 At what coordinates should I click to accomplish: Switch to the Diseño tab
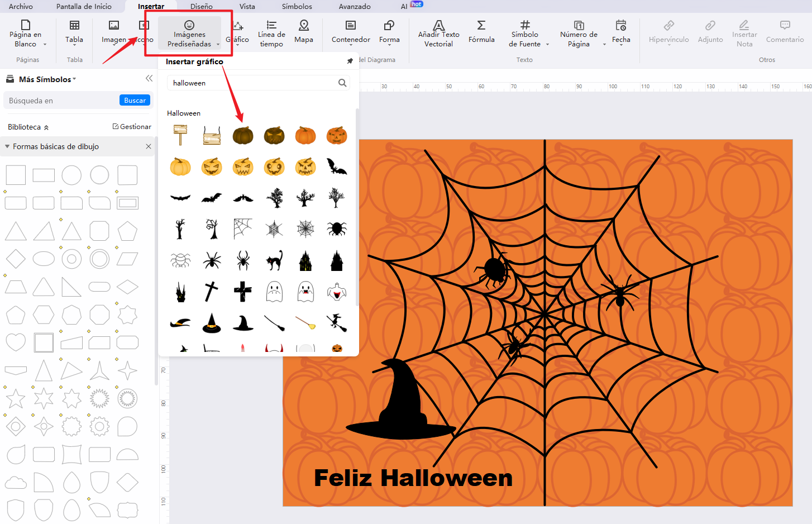[202, 6]
